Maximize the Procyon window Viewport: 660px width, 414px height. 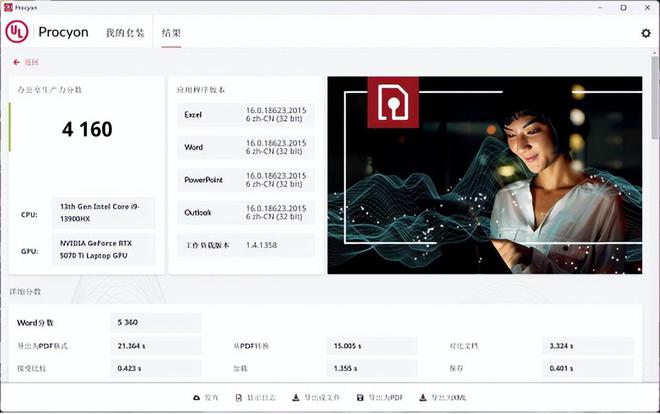coord(623,8)
